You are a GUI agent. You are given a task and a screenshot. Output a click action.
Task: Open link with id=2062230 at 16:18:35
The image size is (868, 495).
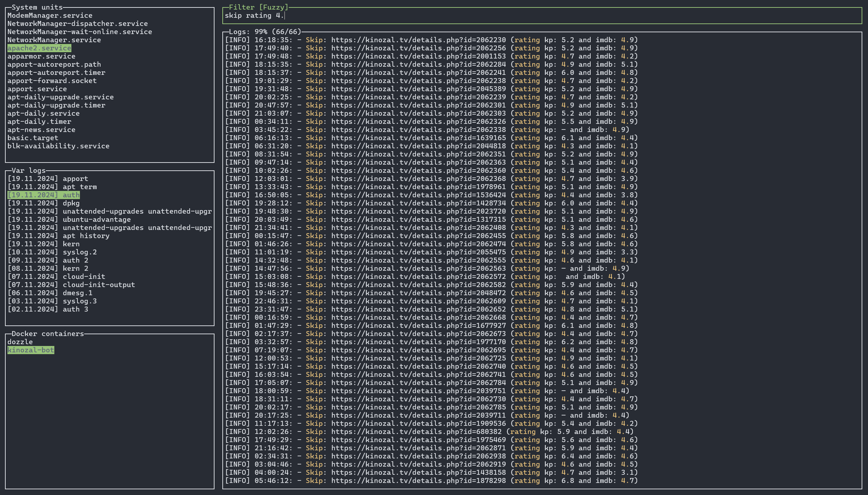tap(418, 40)
